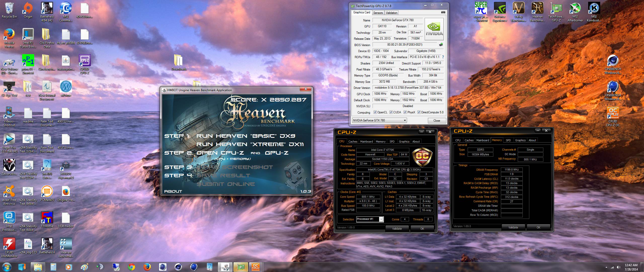This screenshot has width=644, height=272.
Task: Click the NVIDIA logo in GPU-Z
Action: tap(434, 29)
